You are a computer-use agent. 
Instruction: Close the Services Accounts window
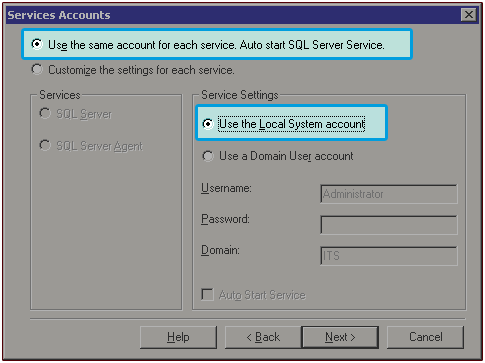coord(469,15)
